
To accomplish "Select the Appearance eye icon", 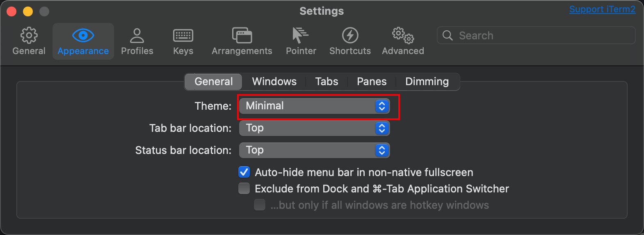I will (x=83, y=36).
